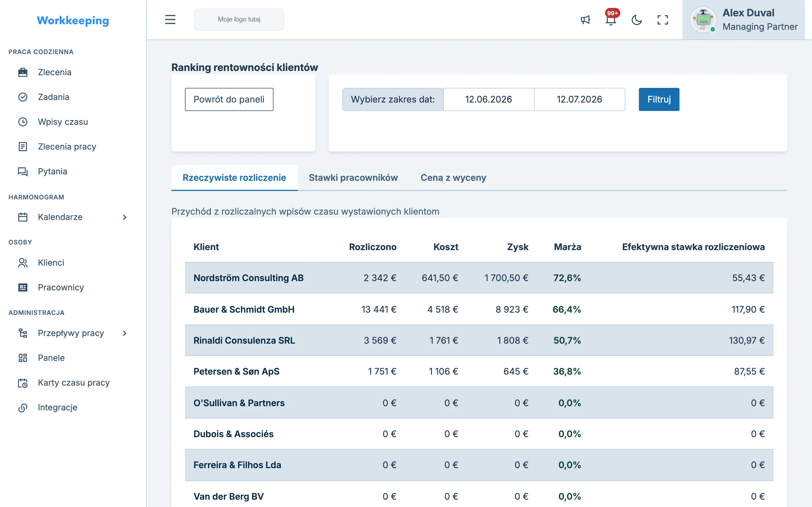This screenshot has width=812, height=507.
Task: Open the hamburger menu icon
Action: [x=170, y=19]
